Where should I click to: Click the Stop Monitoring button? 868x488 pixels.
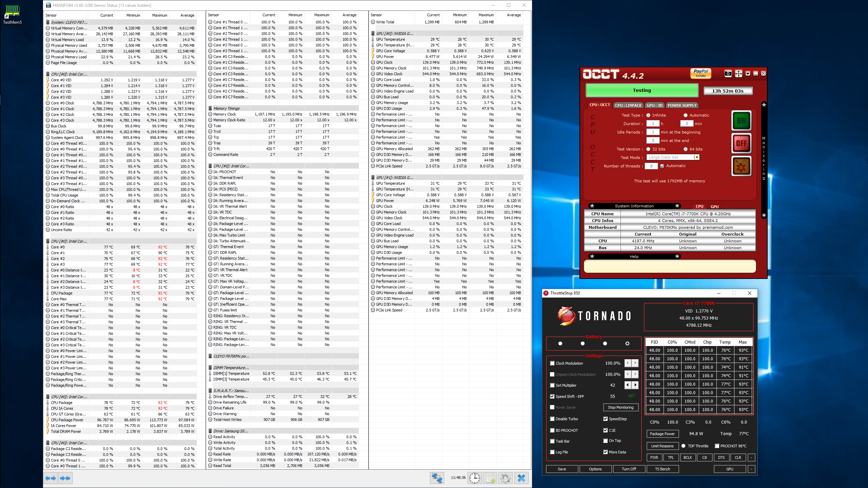(x=620, y=407)
